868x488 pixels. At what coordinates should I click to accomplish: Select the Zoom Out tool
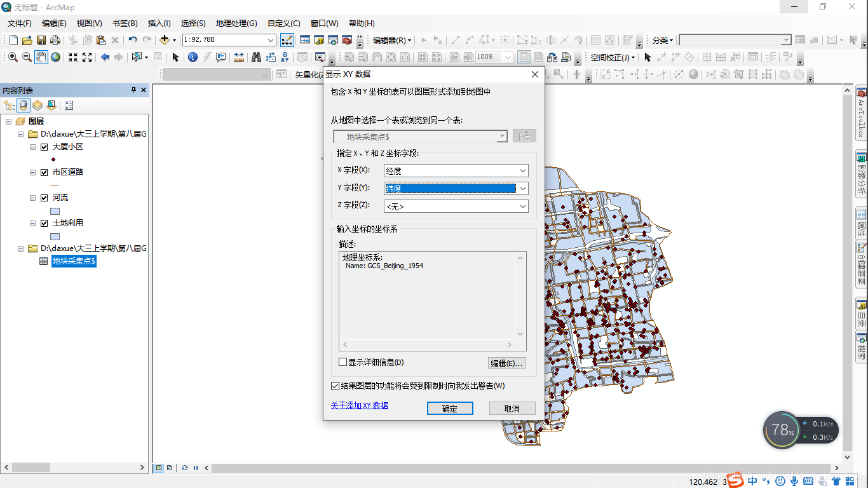point(27,57)
